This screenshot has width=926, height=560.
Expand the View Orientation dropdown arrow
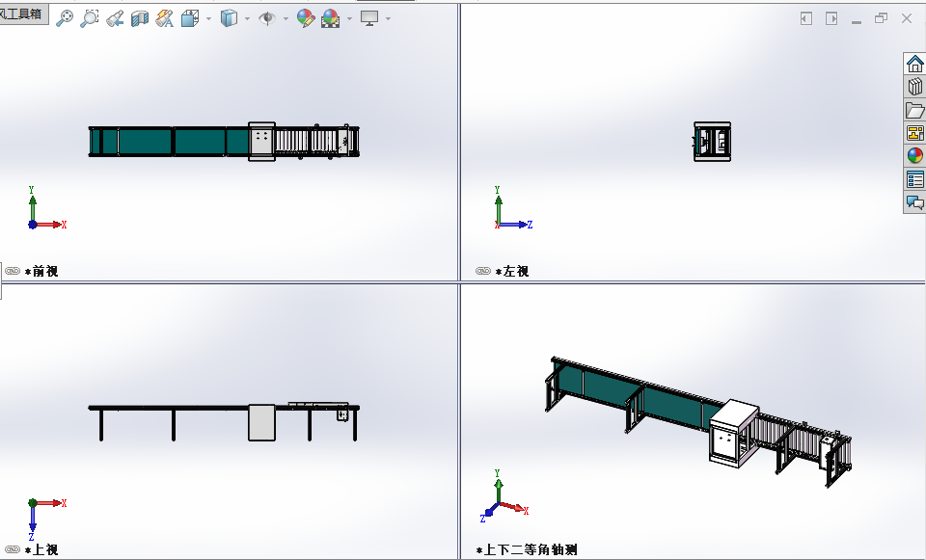(x=208, y=19)
